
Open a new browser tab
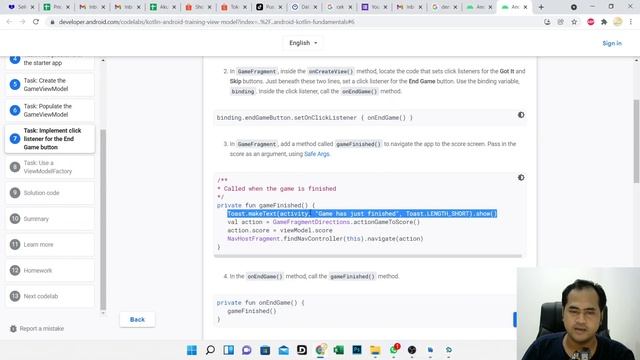[541, 7]
